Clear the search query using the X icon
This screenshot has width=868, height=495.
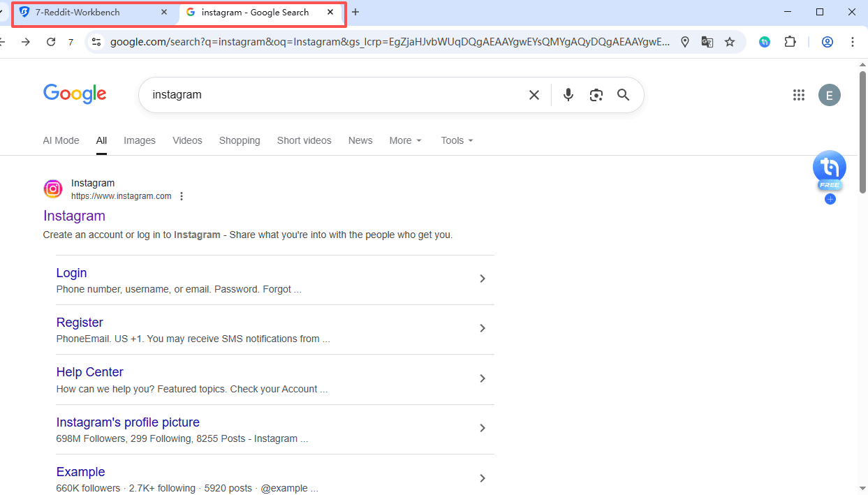point(534,94)
